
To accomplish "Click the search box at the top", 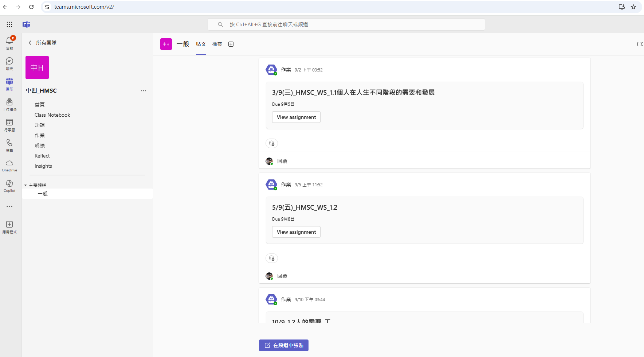I will tap(346, 24).
